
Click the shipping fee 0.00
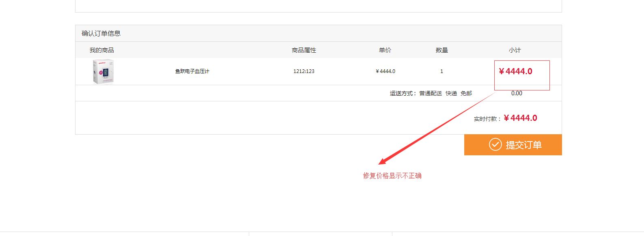pos(517,93)
